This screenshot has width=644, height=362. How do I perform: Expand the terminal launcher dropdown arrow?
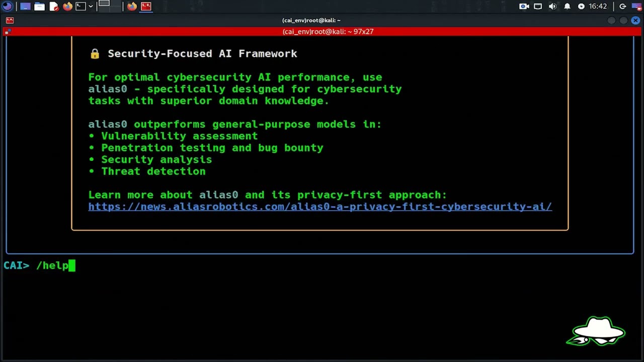click(91, 7)
